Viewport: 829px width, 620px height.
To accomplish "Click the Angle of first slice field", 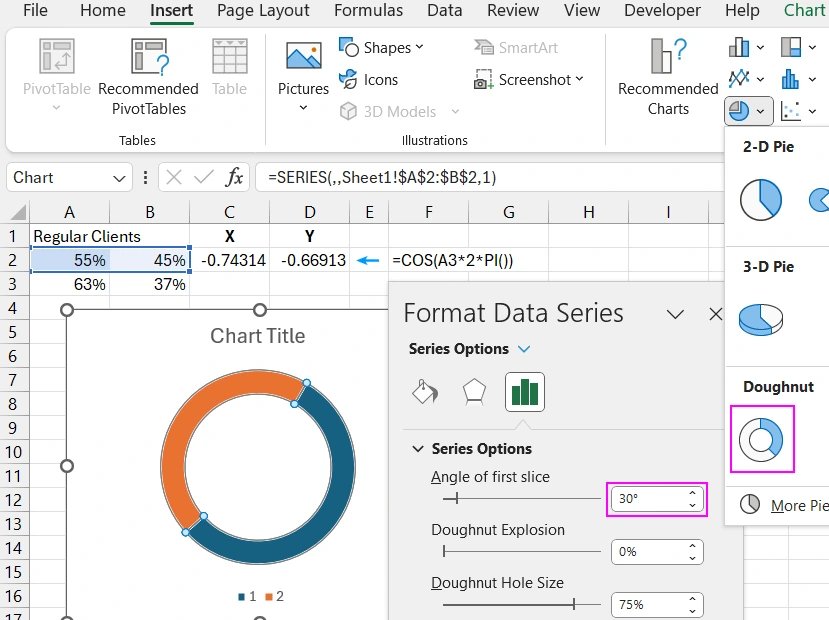I will (647, 498).
